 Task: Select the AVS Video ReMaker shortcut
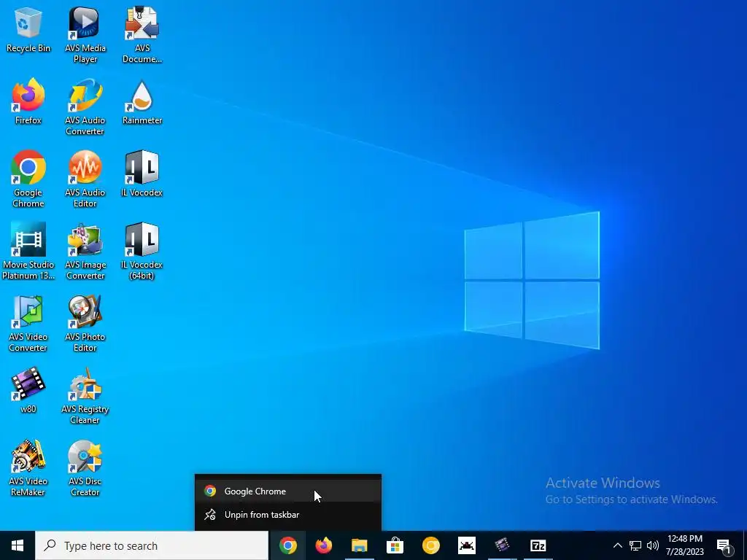coord(28,468)
